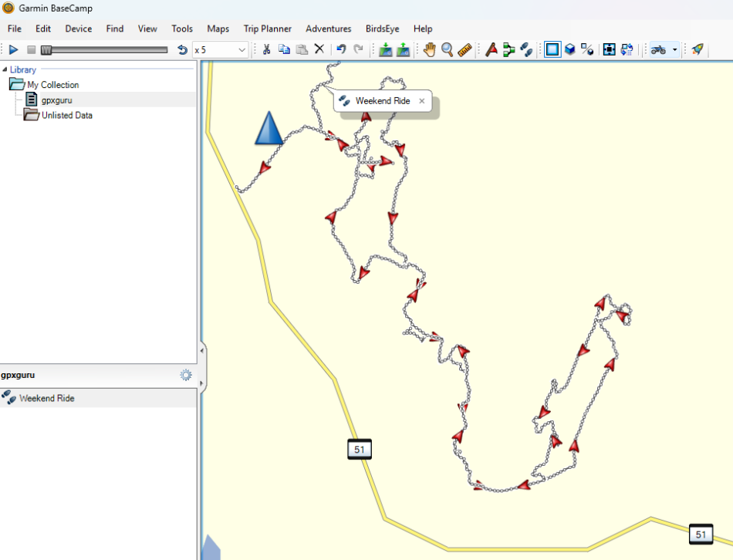Open the activity profile dropdown arrow
The width and height of the screenshot is (733, 560).
[674, 49]
